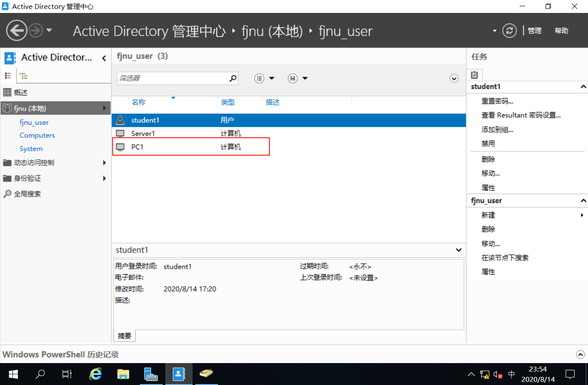Viewport: 588px width, 385px height.
Task: Switch navigation pane to tree view
Action: point(23,76)
